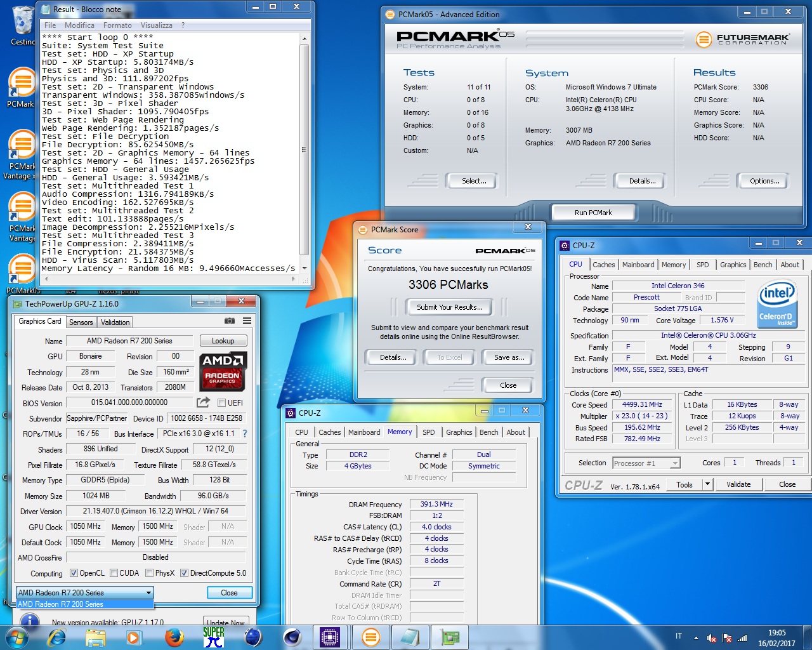
Task: Click the IT language indicator in taskbar
Action: coord(679,636)
